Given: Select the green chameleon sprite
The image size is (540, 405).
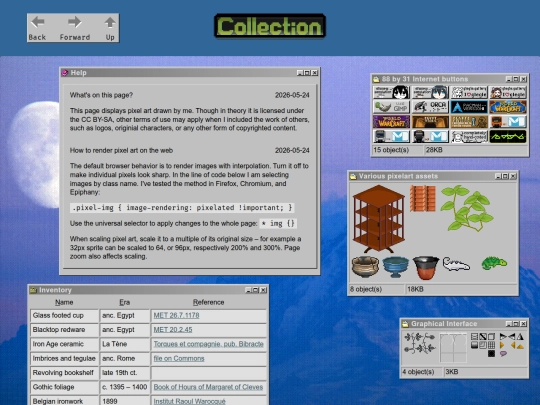Looking at the screenshot, I should click(494, 263).
